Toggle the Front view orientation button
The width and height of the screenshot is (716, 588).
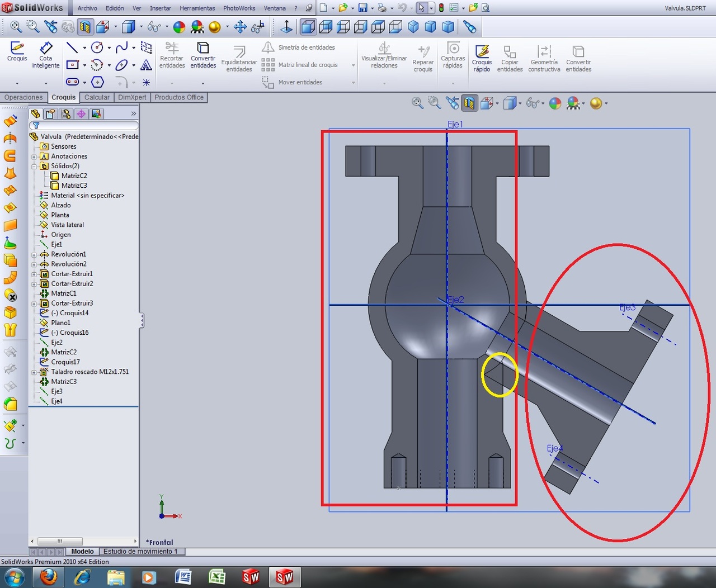click(308, 26)
